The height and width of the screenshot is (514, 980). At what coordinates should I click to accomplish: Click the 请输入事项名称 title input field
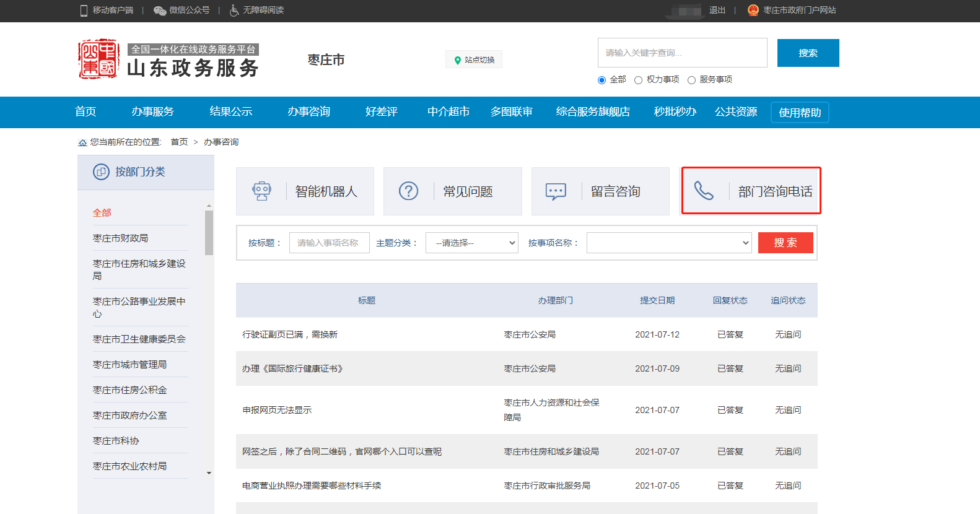point(329,243)
